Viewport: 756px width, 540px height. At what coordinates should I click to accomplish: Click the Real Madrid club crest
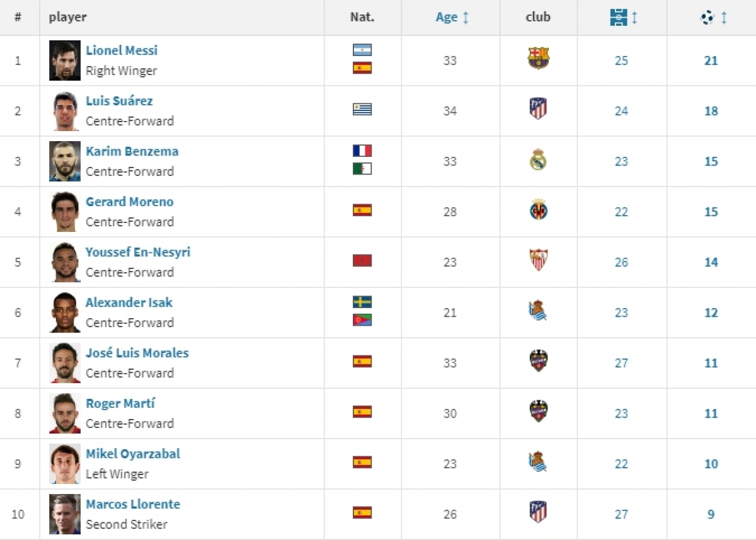coord(538,160)
